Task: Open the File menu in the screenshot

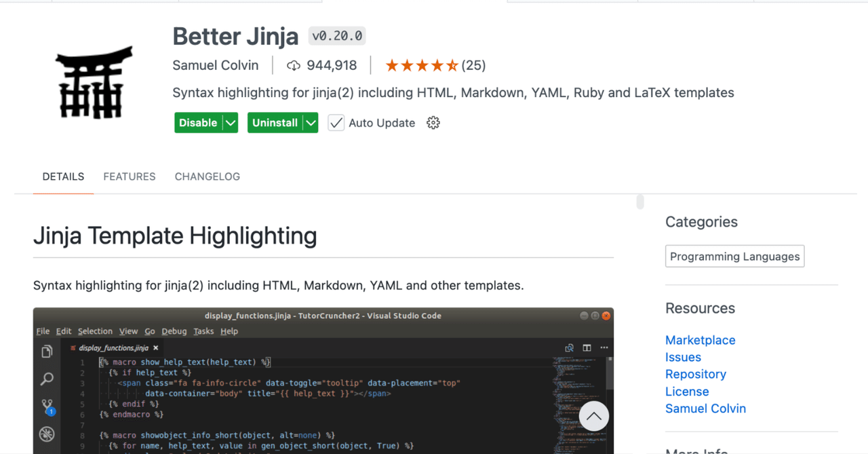Action: tap(43, 331)
